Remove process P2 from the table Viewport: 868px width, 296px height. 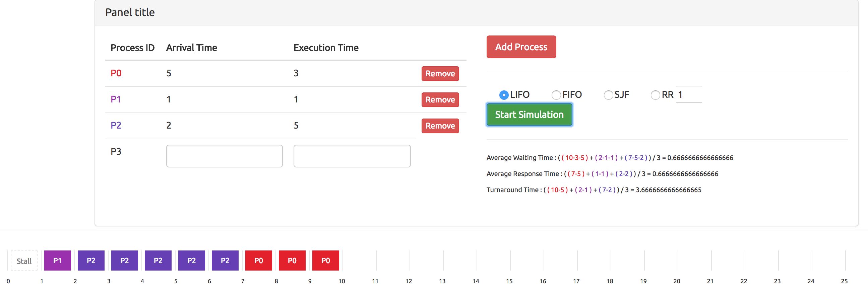pos(440,126)
